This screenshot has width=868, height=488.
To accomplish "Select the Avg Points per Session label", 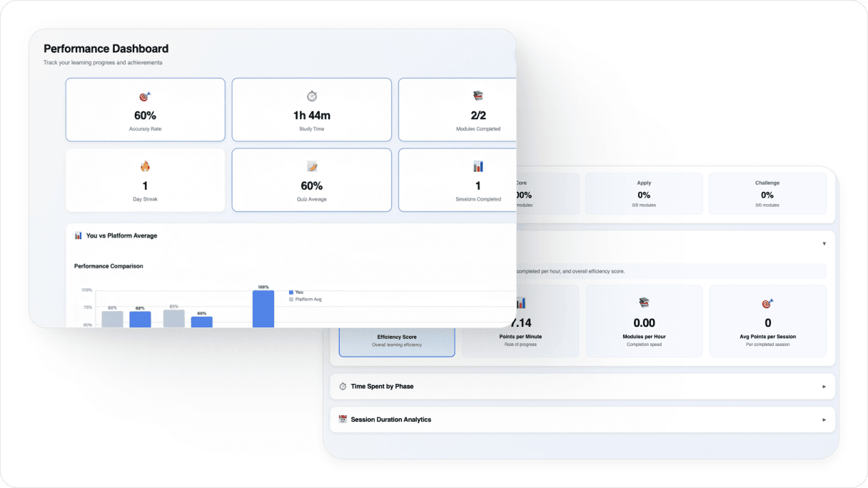I will click(x=768, y=337).
